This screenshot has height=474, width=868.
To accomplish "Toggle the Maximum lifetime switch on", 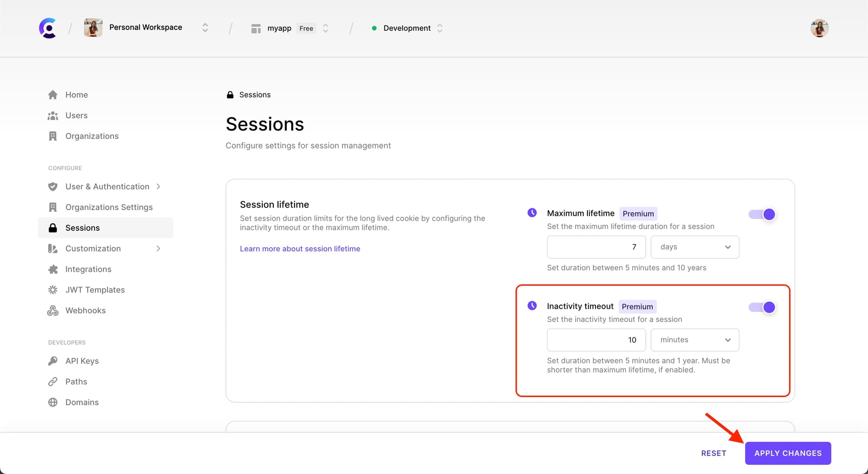I will (x=762, y=213).
